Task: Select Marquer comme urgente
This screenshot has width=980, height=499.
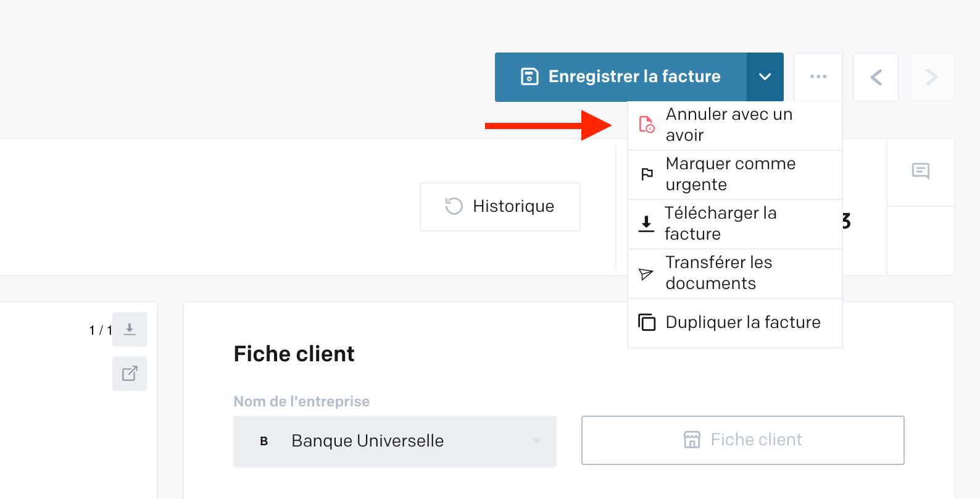Action: click(x=735, y=175)
